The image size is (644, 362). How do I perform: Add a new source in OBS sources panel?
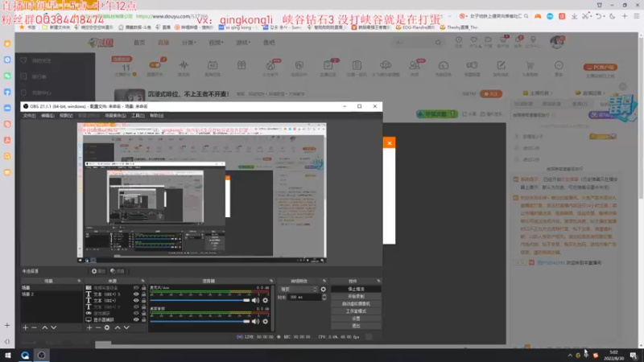tap(89, 327)
